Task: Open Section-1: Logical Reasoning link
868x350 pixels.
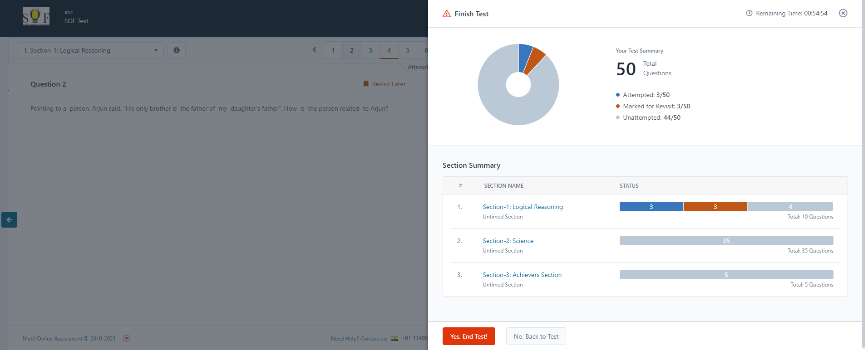Action: [x=523, y=207]
